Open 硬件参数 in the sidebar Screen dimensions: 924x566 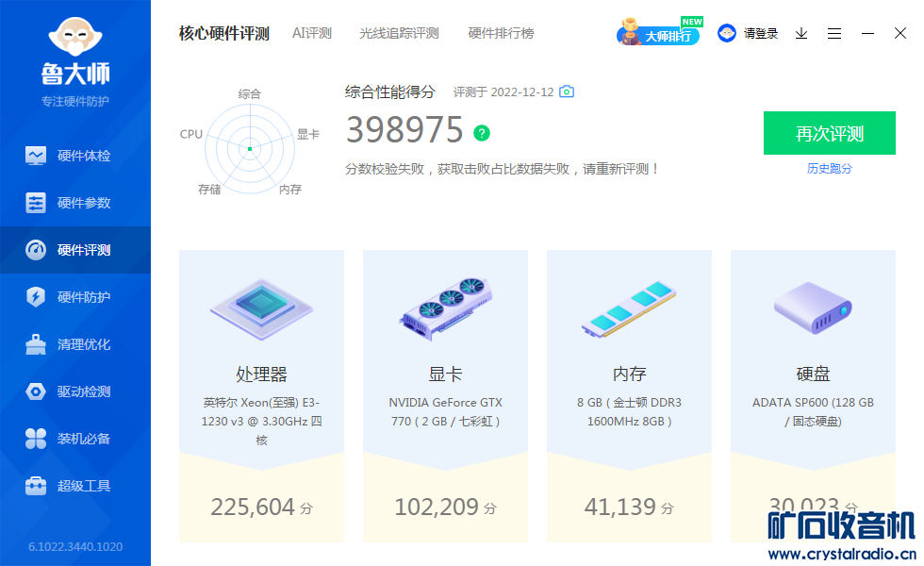tap(75, 203)
